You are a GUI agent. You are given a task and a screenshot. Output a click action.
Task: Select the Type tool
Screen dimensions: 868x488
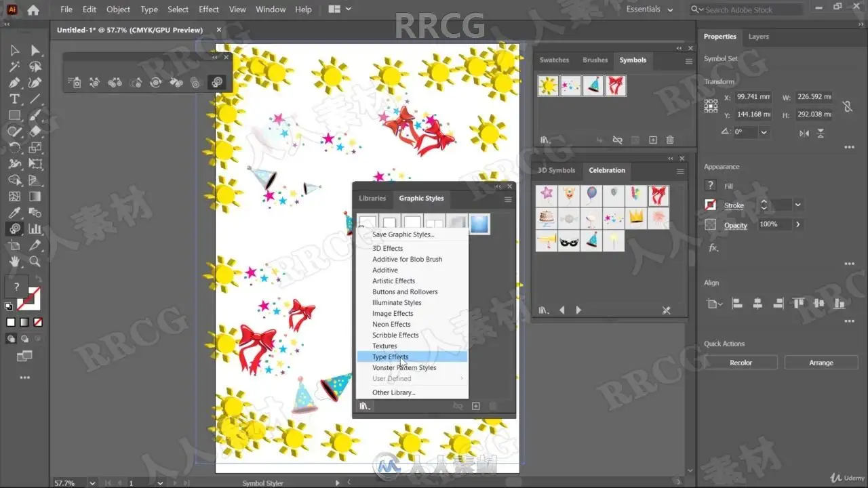[x=14, y=99]
